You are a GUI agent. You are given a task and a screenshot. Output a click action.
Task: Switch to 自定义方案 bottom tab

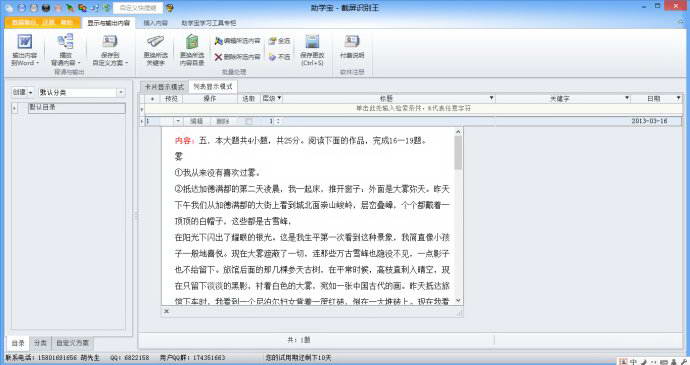(73, 343)
